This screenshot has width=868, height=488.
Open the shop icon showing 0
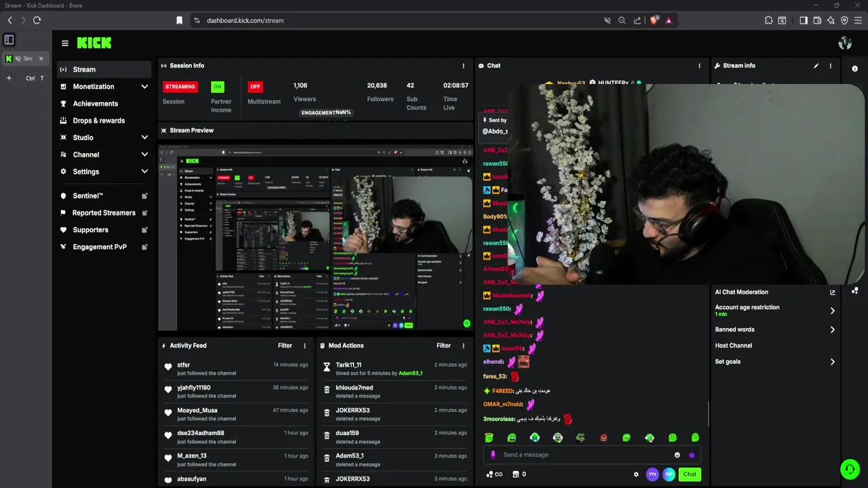click(519, 474)
